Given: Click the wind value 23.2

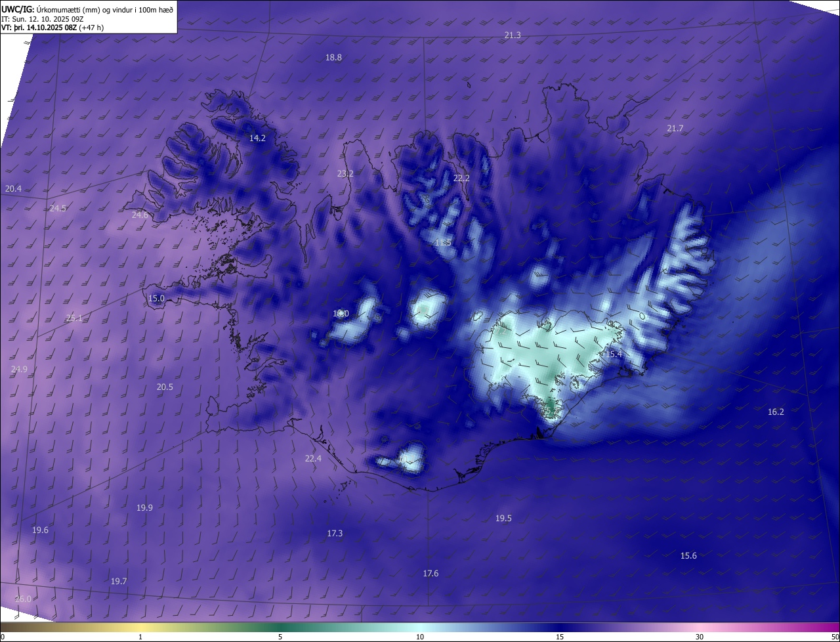Looking at the screenshot, I should point(345,173).
